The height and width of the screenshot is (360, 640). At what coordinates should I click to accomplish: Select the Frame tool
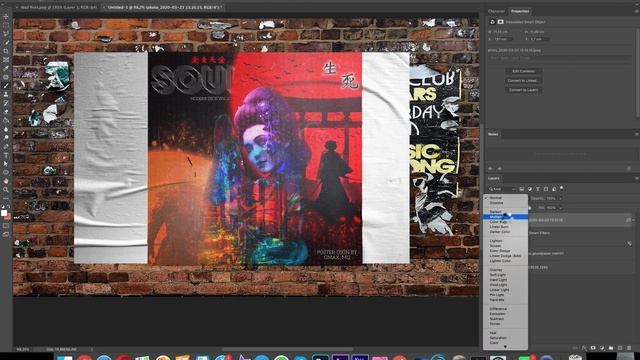(6, 60)
